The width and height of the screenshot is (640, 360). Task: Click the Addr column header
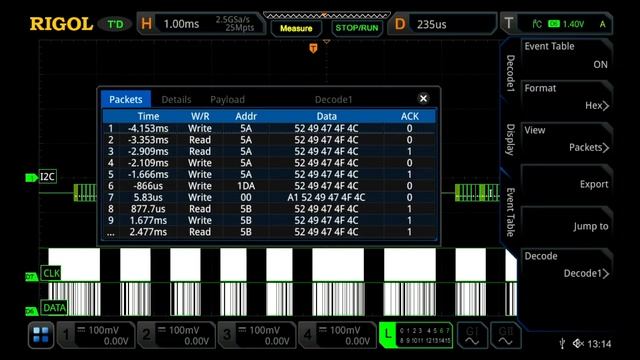tap(246, 116)
